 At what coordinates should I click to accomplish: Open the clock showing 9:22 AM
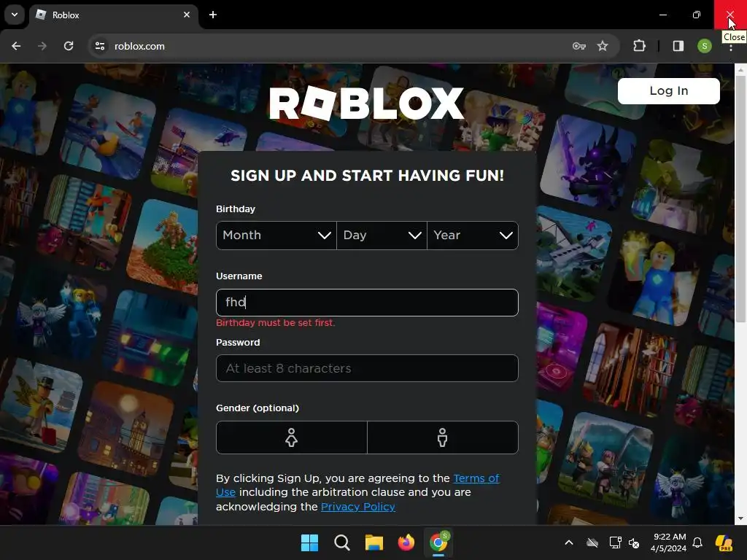pyautogui.click(x=668, y=542)
